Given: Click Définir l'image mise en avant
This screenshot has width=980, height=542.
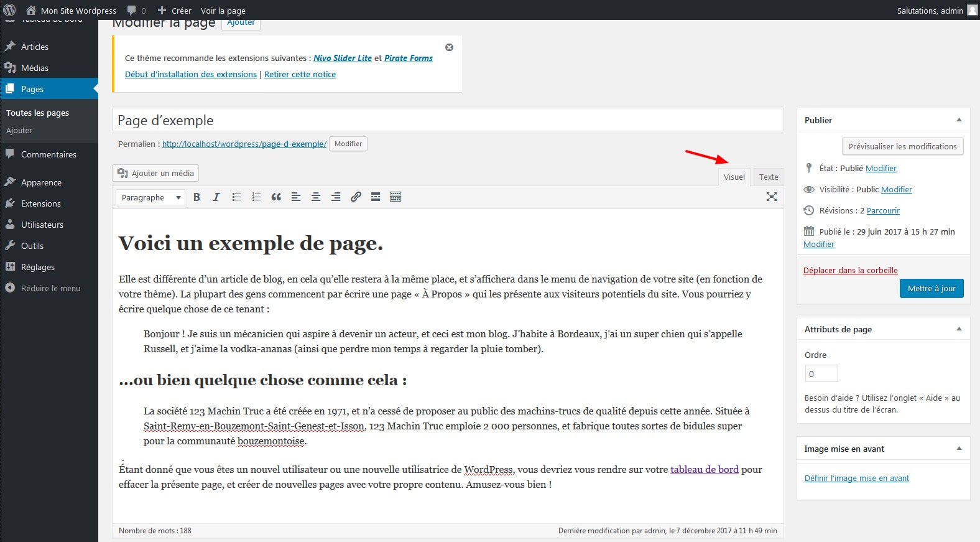Looking at the screenshot, I should click(857, 478).
